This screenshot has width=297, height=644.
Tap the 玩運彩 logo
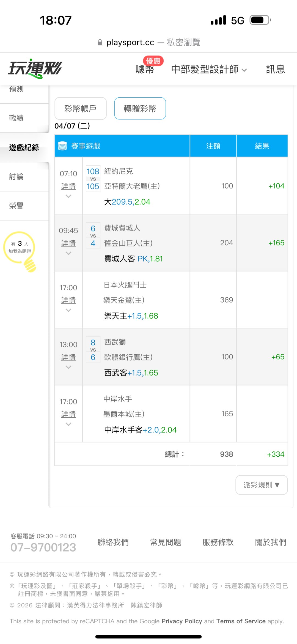[35, 69]
